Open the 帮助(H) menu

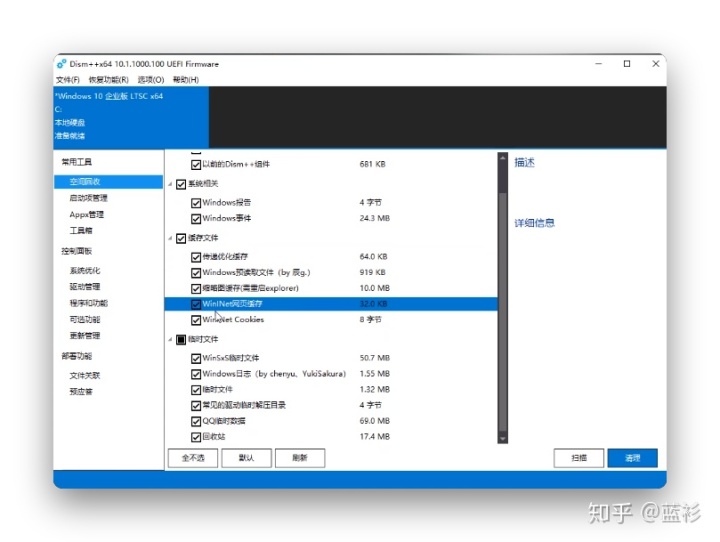click(186, 79)
